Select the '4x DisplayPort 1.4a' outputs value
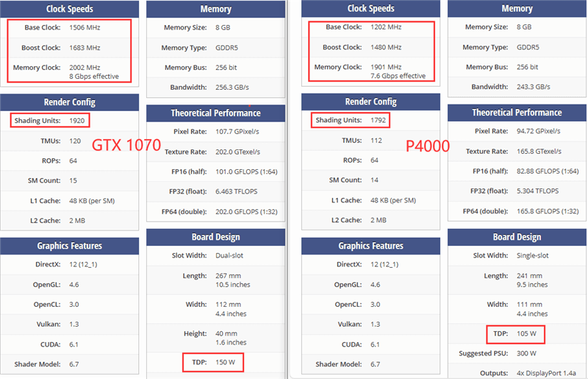Image resolution: width=588 pixels, height=379 pixels. [546, 373]
